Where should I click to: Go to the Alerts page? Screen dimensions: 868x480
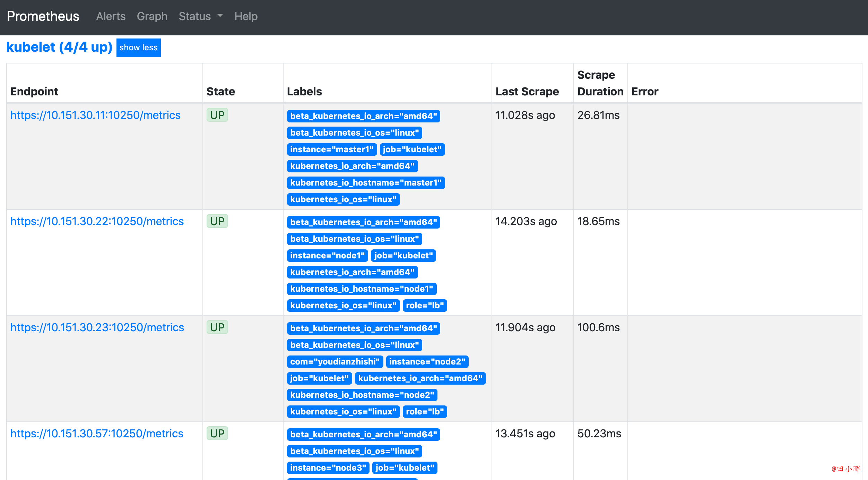tap(111, 16)
